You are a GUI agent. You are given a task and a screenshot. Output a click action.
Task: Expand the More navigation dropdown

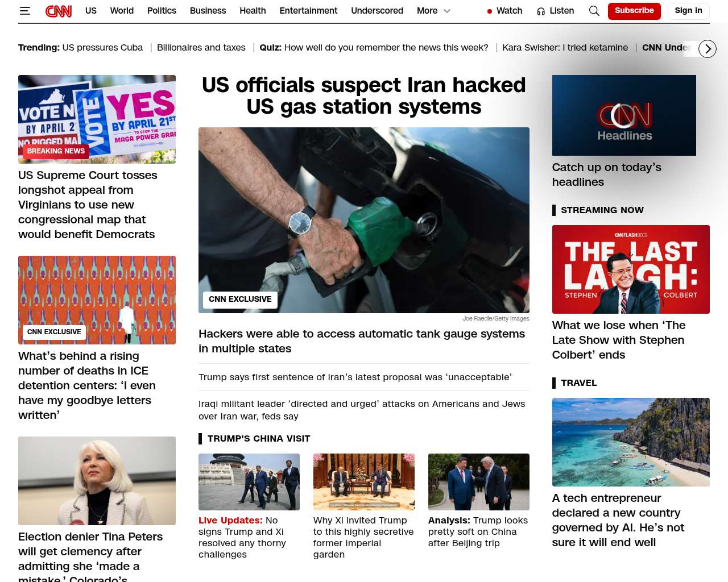[x=433, y=11]
